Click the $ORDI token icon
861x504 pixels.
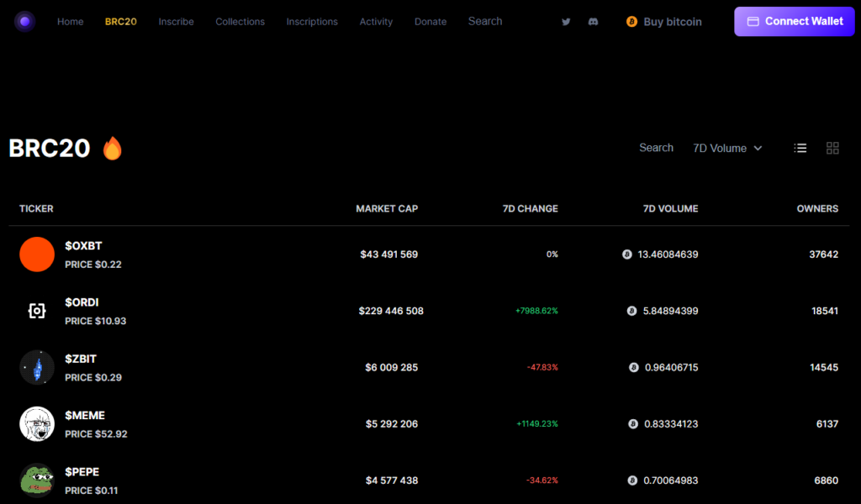pos(37,310)
